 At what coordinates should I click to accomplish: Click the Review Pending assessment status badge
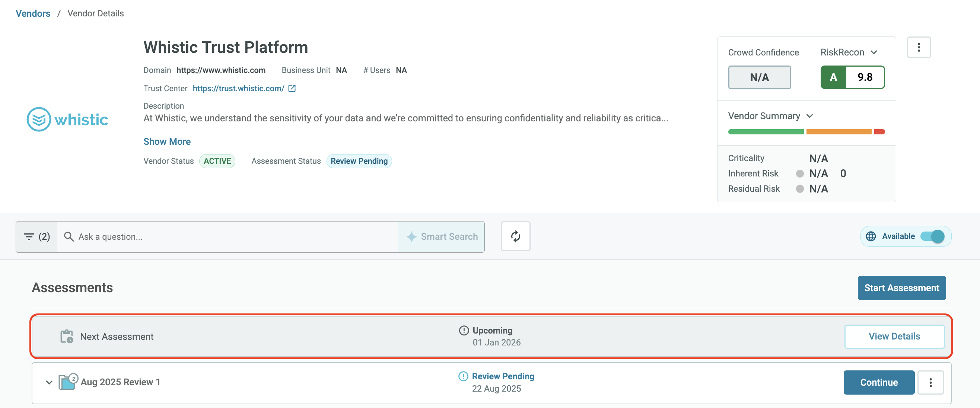click(x=359, y=161)
